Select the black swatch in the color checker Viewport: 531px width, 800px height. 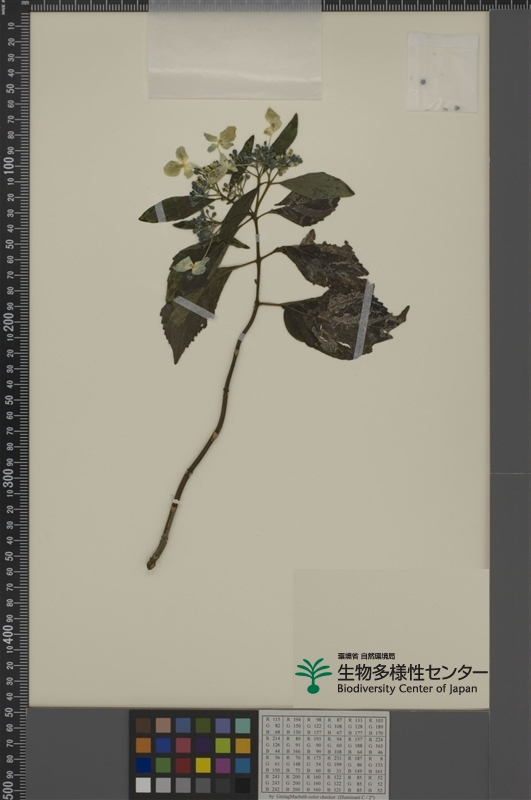coord(243,785)
